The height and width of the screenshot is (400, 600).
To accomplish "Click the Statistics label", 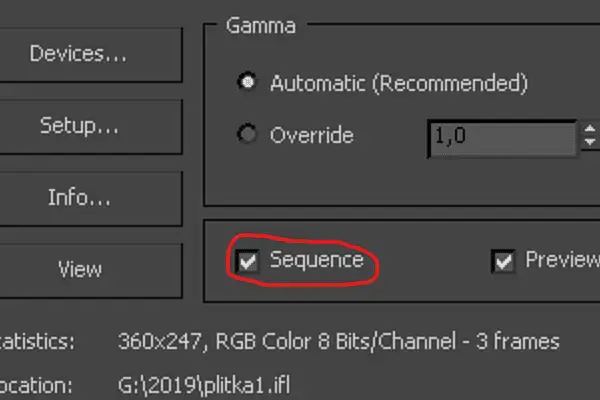I will [36, 342].
